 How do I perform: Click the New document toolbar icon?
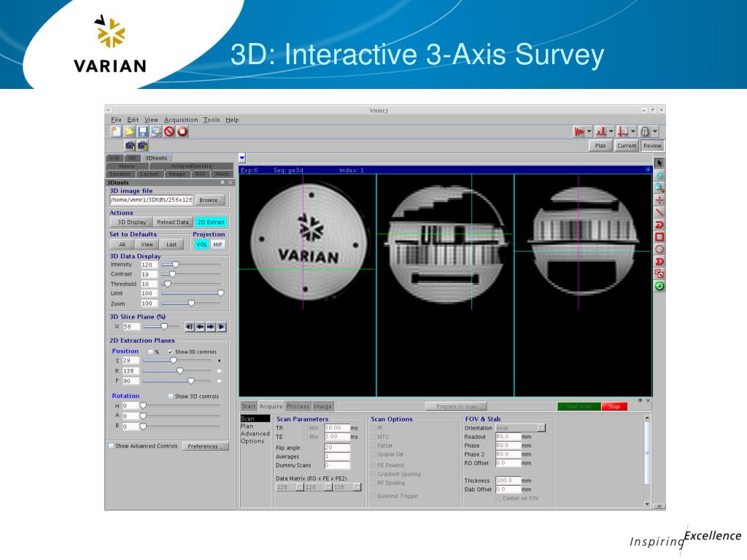[116, 132]
